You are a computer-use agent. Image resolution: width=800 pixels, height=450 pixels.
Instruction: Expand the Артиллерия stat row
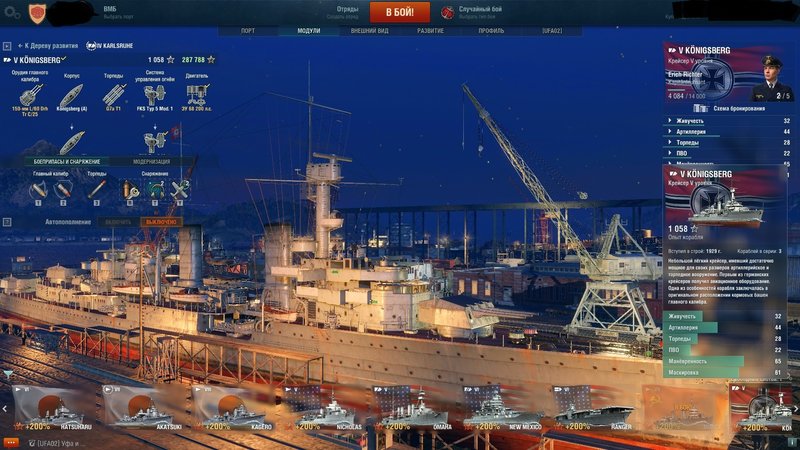point(729,132)
